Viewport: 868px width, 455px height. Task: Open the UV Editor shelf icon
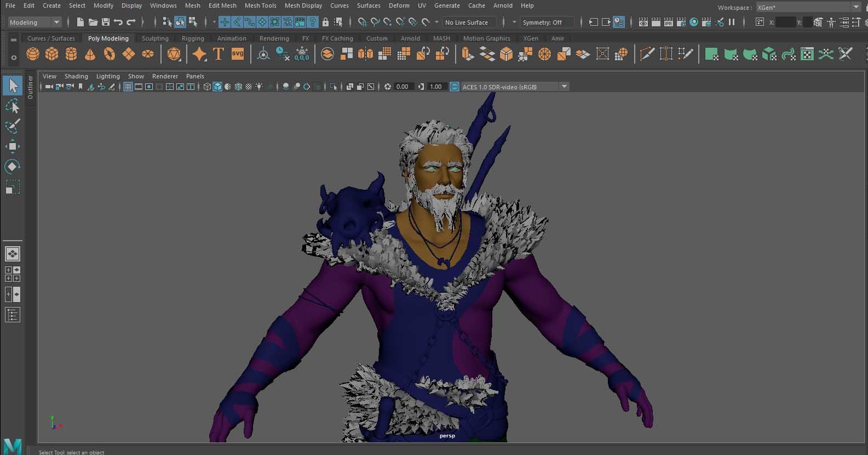807,54
